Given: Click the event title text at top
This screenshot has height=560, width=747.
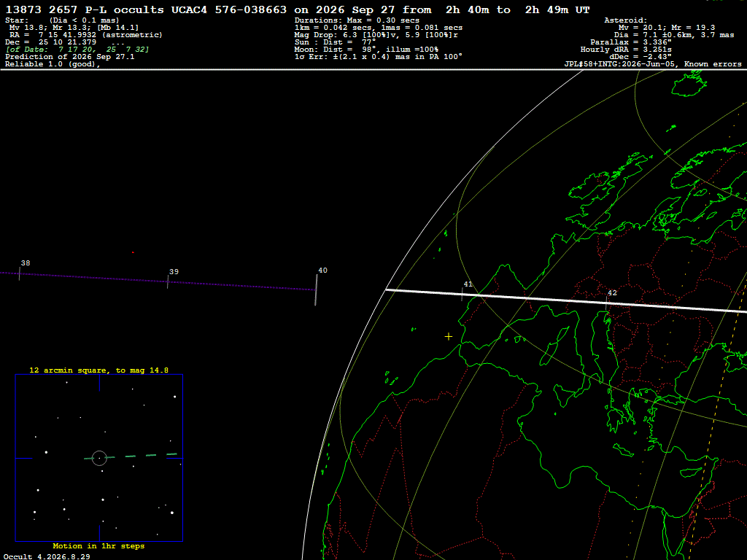Looking at the screenshot, I should coord(298,10).
